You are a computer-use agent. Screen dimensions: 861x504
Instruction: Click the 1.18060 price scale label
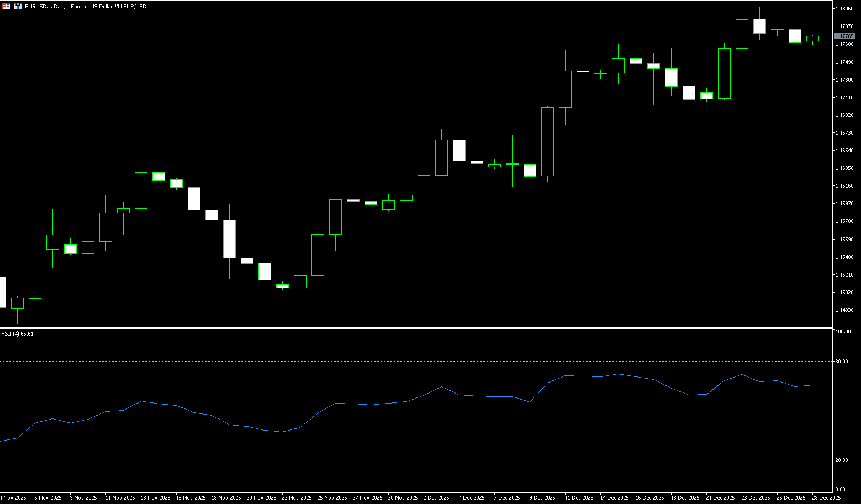point(845,9)
